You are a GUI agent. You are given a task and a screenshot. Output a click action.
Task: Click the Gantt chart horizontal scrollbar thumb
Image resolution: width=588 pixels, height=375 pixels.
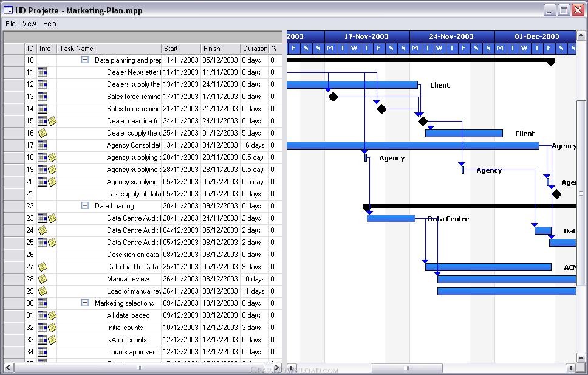pyautogui.click(x=406, y=368)
